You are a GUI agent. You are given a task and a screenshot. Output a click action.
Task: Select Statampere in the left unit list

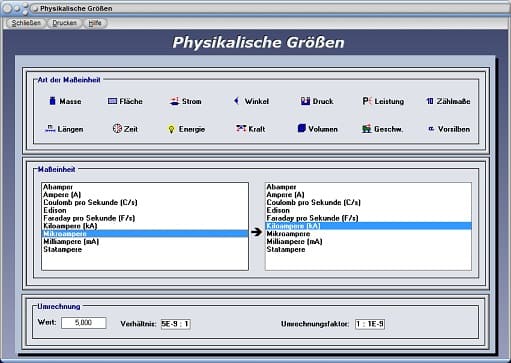click(145, 249)
